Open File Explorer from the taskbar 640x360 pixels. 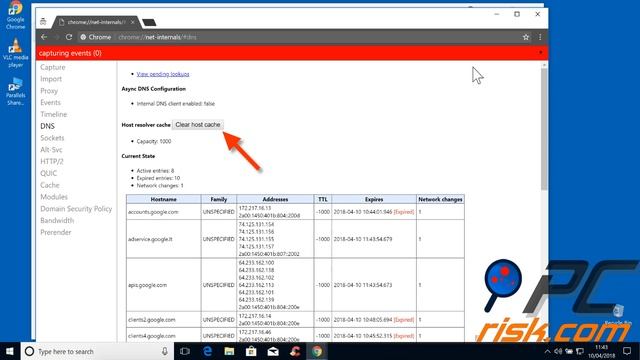pos(229,351)
